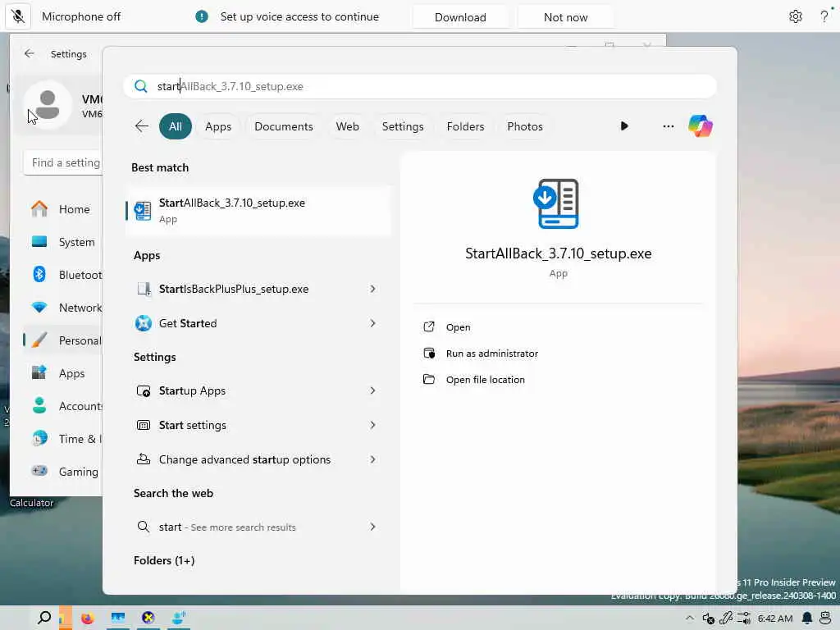This screenshot has width=840, height=630.
Task: Dismiss voice access with Not now
Action: pos(566,17)
